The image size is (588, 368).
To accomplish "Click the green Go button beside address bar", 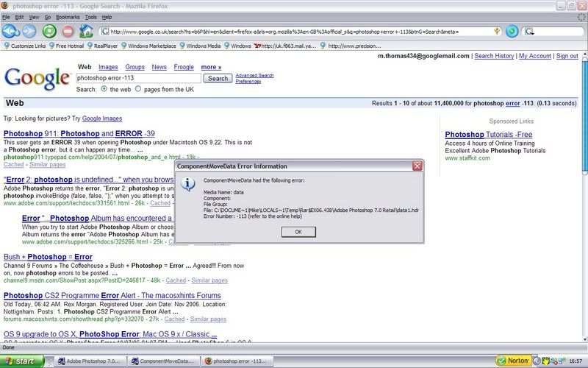I will (x=512, y=31).
